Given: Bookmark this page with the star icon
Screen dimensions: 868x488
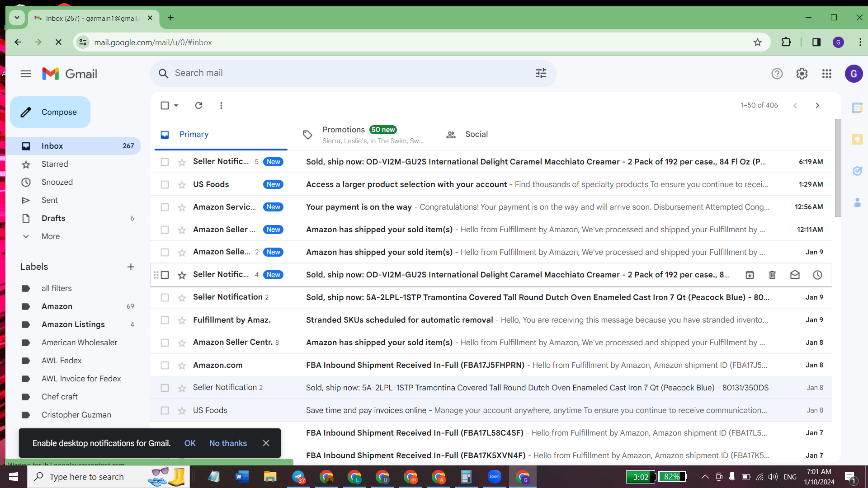Looking at the screenshot, I should (758, 42).
